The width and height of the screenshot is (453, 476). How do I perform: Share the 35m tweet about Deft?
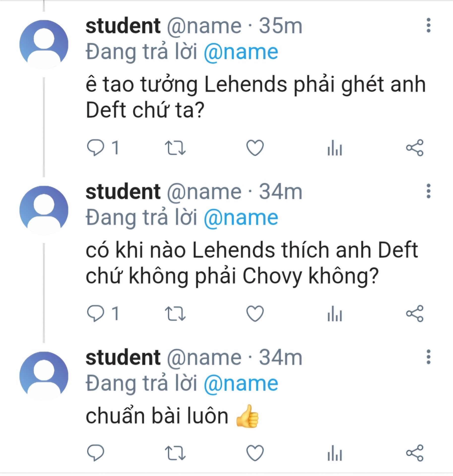pos(415,148)
